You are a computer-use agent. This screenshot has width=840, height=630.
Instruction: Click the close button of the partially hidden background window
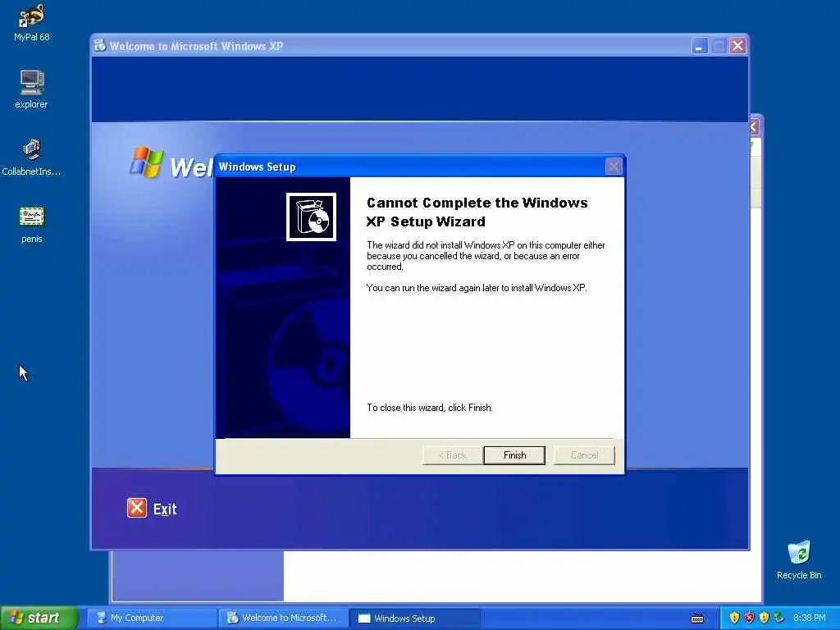[x=754, y=127]
